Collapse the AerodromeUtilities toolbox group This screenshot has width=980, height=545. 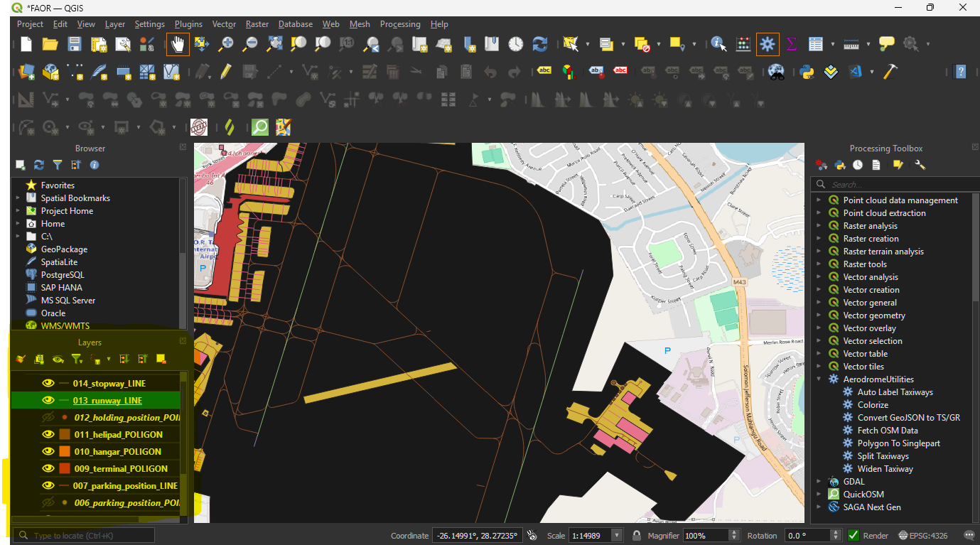coord(819,379)
